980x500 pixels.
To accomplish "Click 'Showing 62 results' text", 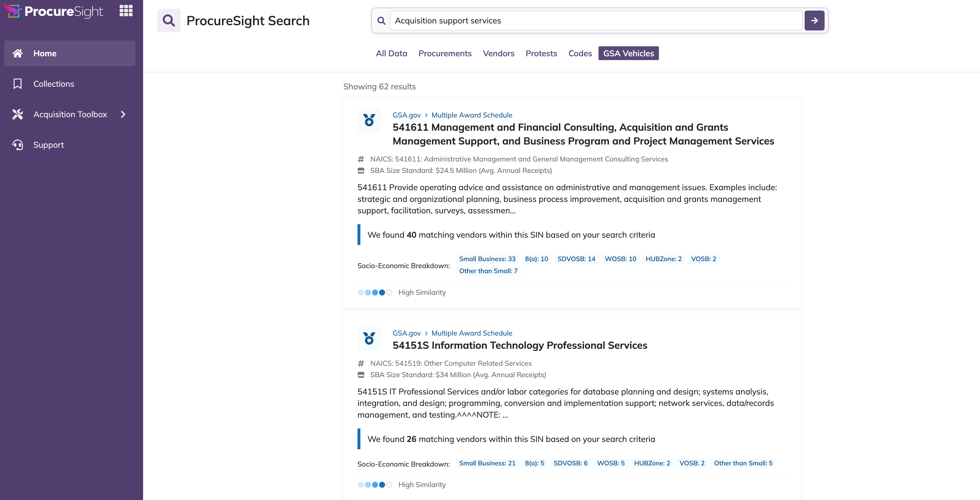I will tap(379, 87).
